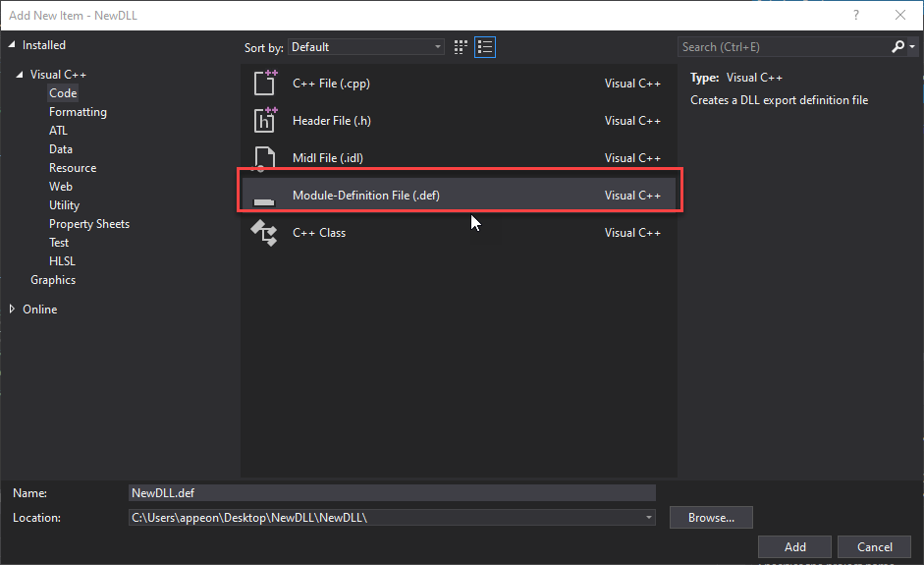Click the C++ File (.cpp) icon
Image resolution: width=924 pixels, height=565 pixels.
point(265,84)
